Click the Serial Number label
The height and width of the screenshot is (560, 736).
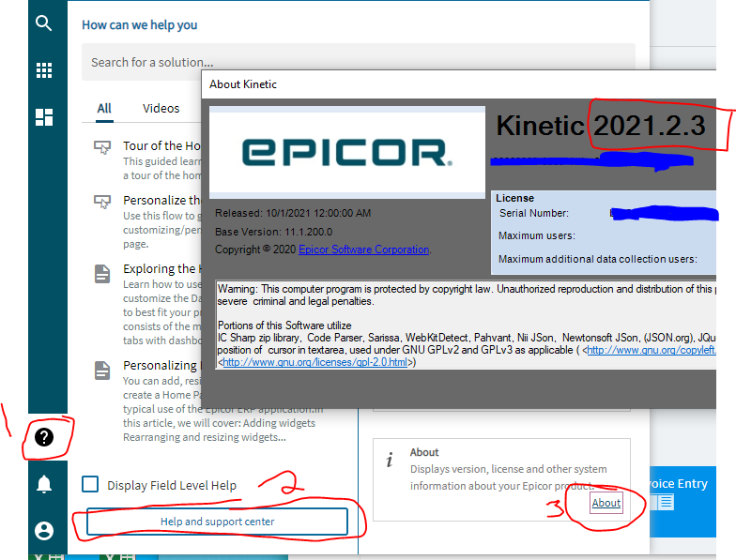[x=533, y=214]
